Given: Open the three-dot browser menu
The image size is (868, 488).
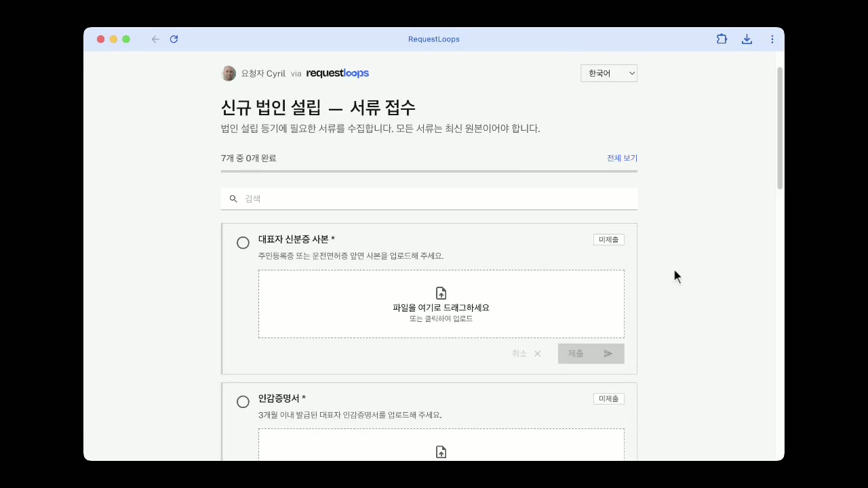Looking at the screenshot, I should tap(772, 39).
